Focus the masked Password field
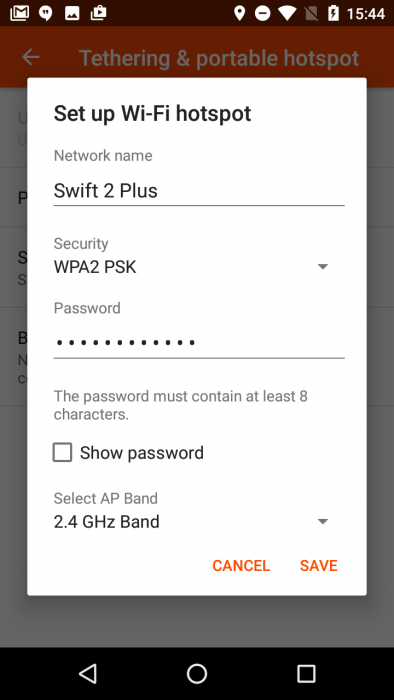Screen dimensions: 394x700 [x=199, y=343]
